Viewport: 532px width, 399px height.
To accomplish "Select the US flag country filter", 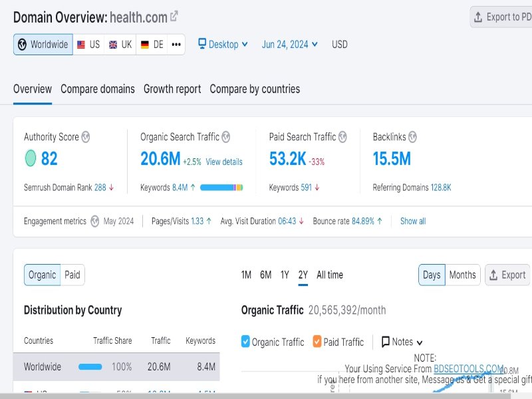I will [x=88, y=44].
